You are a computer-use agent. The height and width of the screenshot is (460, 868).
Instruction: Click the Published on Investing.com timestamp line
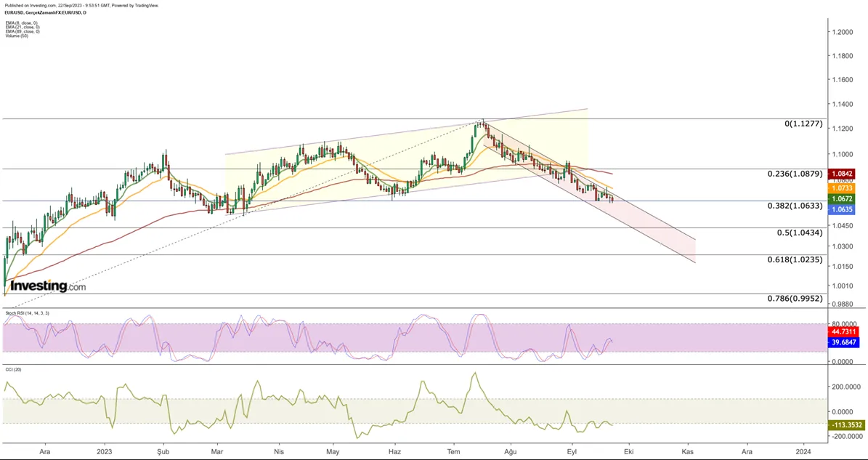pyautogui.click(x=81, y=5)
